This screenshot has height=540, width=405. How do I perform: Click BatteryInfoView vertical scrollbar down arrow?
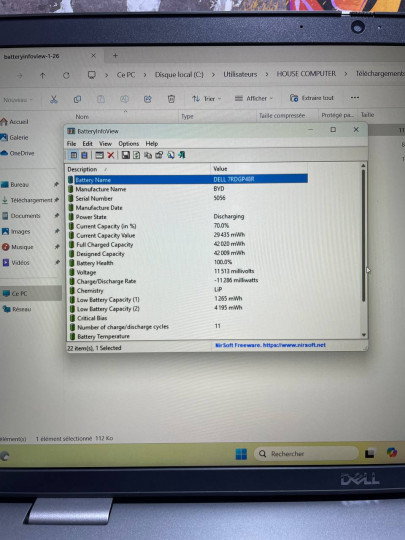[364, 335]
